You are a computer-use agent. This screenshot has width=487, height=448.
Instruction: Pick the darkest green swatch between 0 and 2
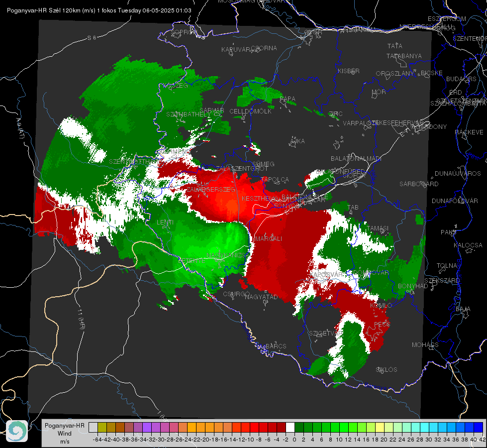(299, 427)
